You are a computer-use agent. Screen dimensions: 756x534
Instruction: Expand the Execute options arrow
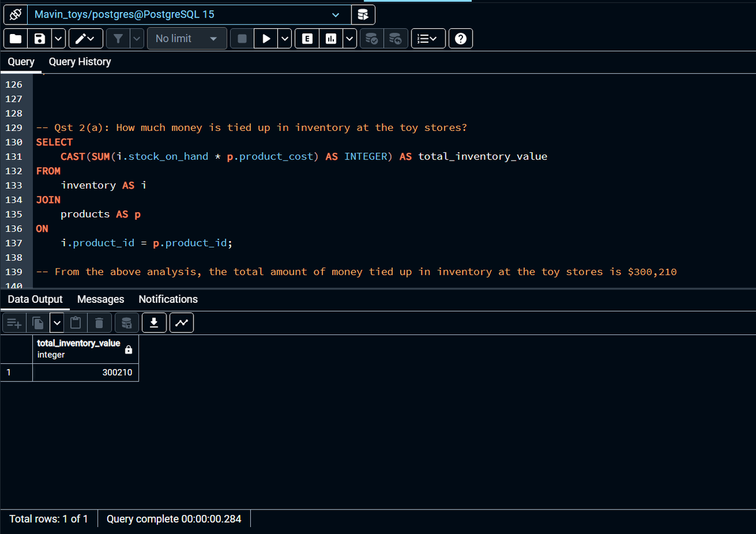pyautogui.click(x=285, y=39)
